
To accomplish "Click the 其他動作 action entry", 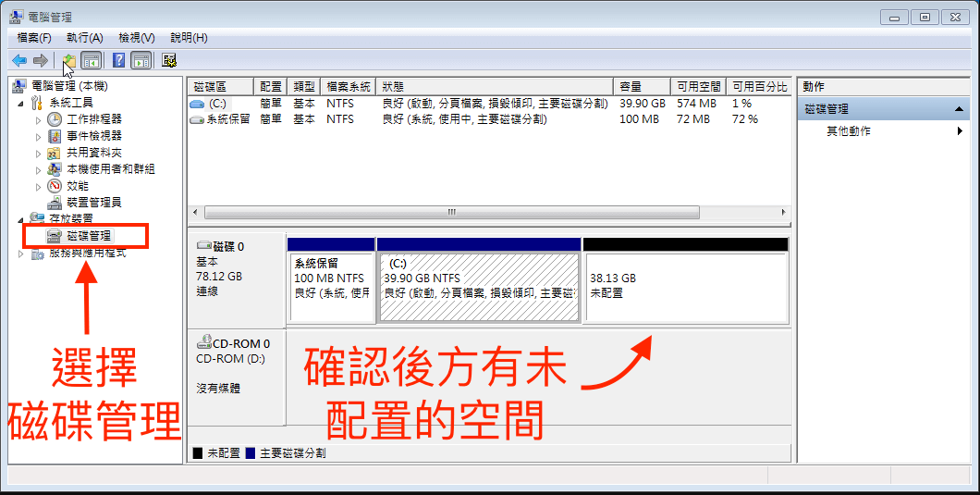I will (x=848, y=131).
